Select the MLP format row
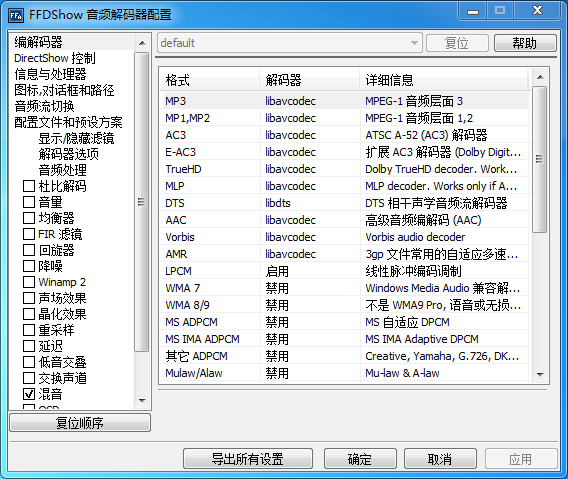The image size is (568, 479). 344,186
